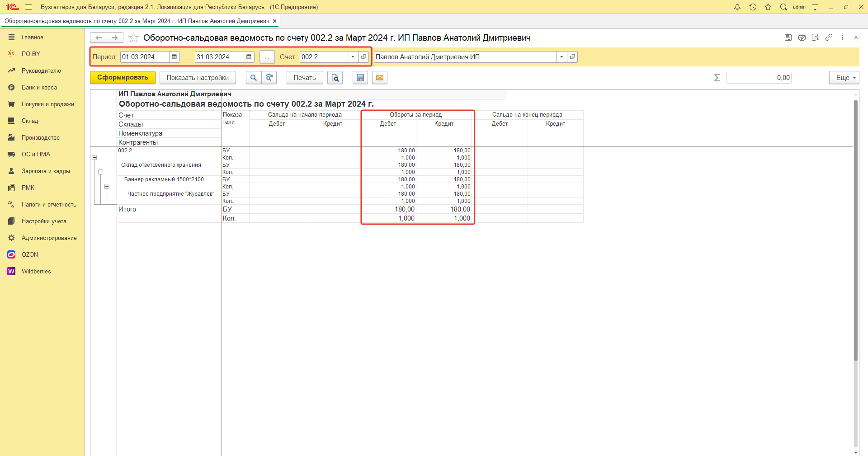
Task: Open Руководителю section
Action: tap(41, 71)
